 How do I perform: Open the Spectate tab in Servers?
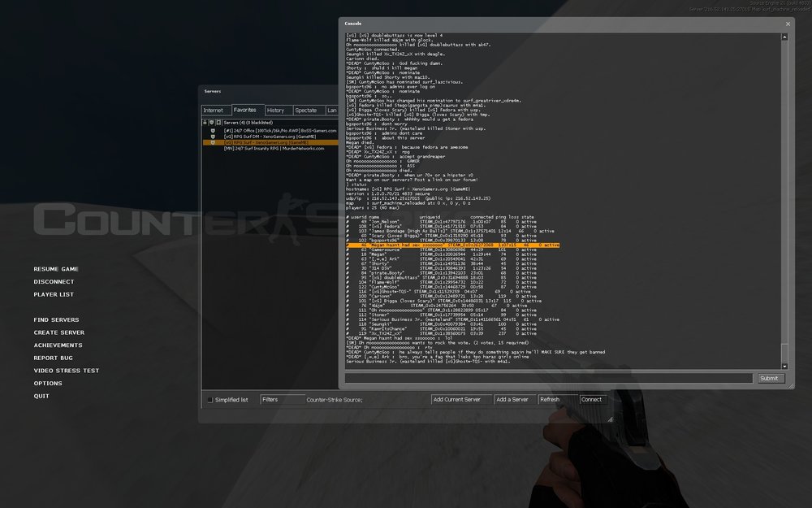pos(309,111)
